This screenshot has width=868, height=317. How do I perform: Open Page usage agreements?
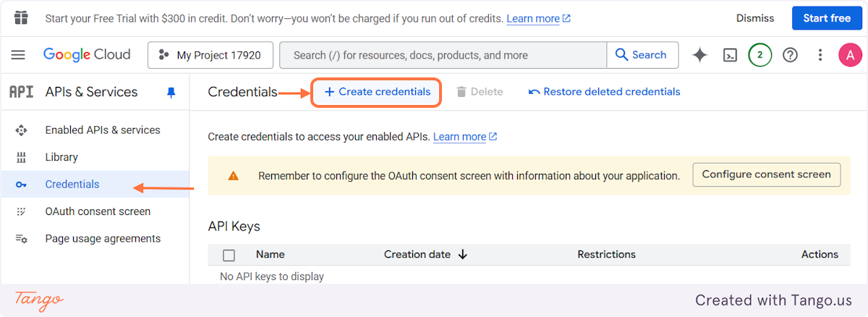click(103, 239)
